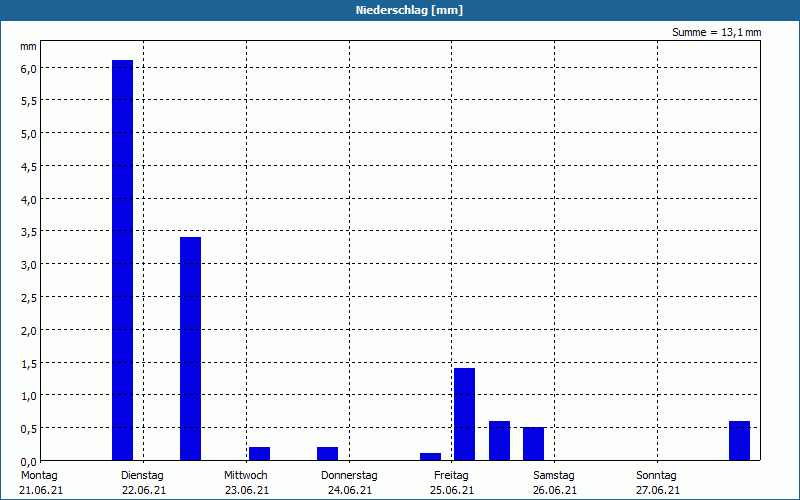The height and width of the screenshot is (500, 800).
Task: Click the 5,0 y-axis label
Action: [29, 134]
